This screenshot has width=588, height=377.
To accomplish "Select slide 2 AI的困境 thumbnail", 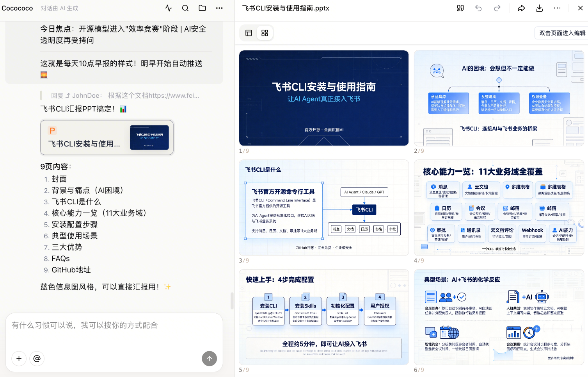I will (x=499, y=98).
